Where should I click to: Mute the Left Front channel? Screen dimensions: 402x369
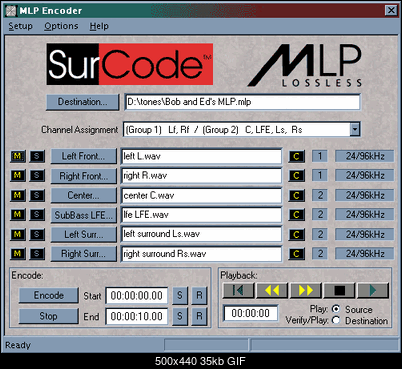(17, 156)
